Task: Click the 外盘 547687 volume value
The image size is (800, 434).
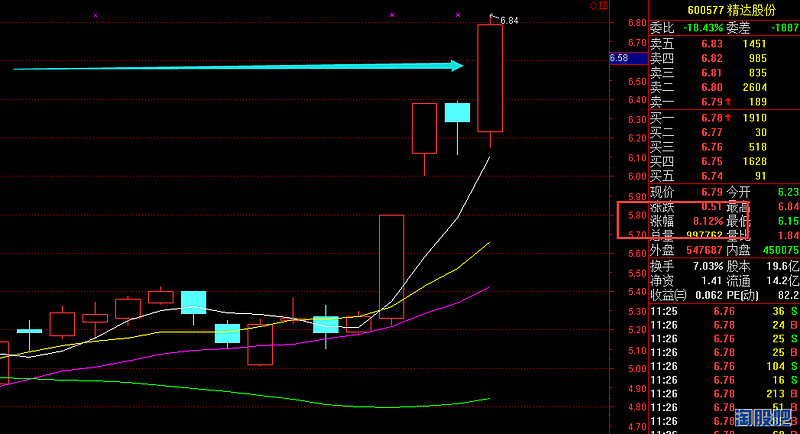Action: point(697,250)
